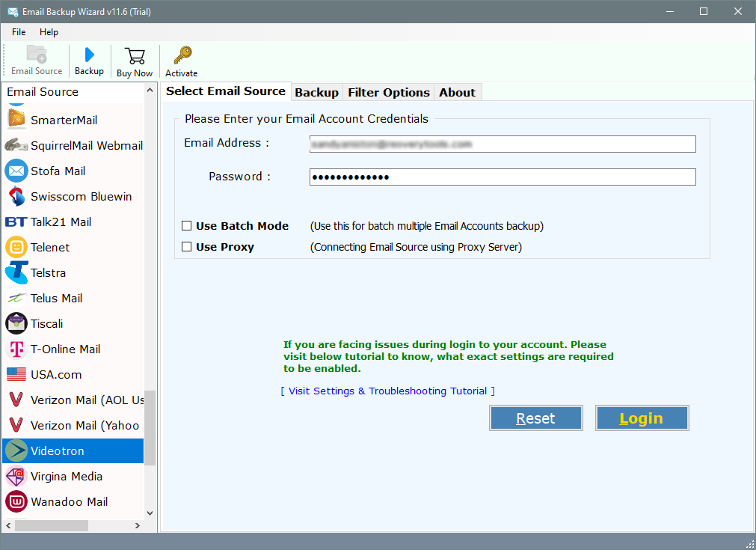Select the SquirrelMail Webmail icon
The width and height of the screenshot is (756, 550).
(x=16, y=145)
